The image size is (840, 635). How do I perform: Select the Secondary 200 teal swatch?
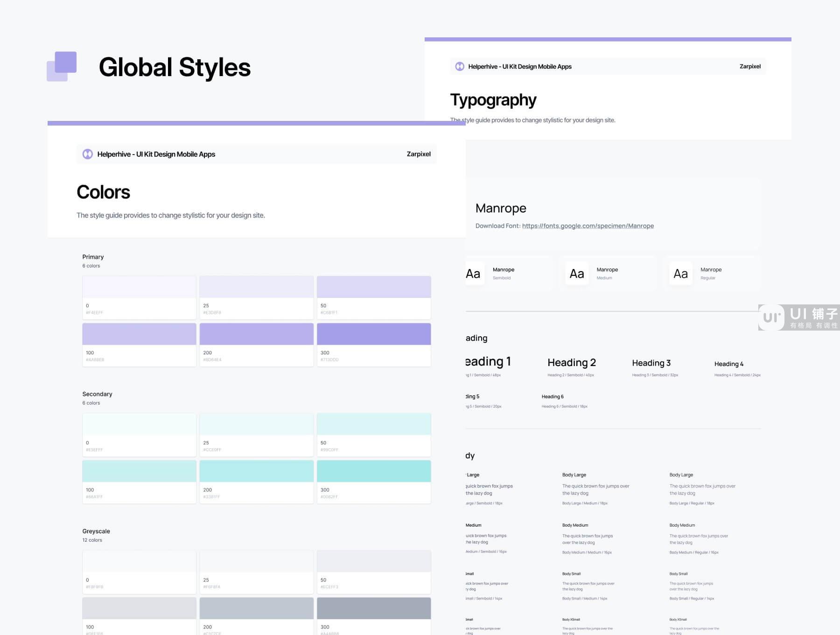click(x=257, y=482)
